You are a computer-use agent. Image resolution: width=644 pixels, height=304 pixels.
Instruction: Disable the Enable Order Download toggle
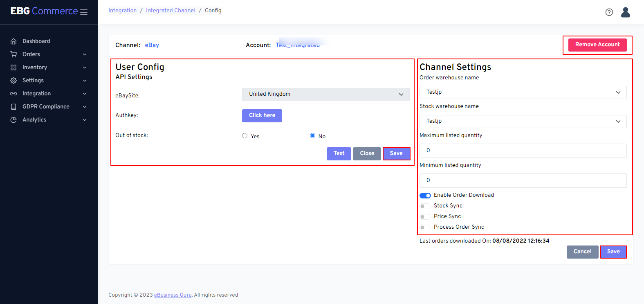425,196
